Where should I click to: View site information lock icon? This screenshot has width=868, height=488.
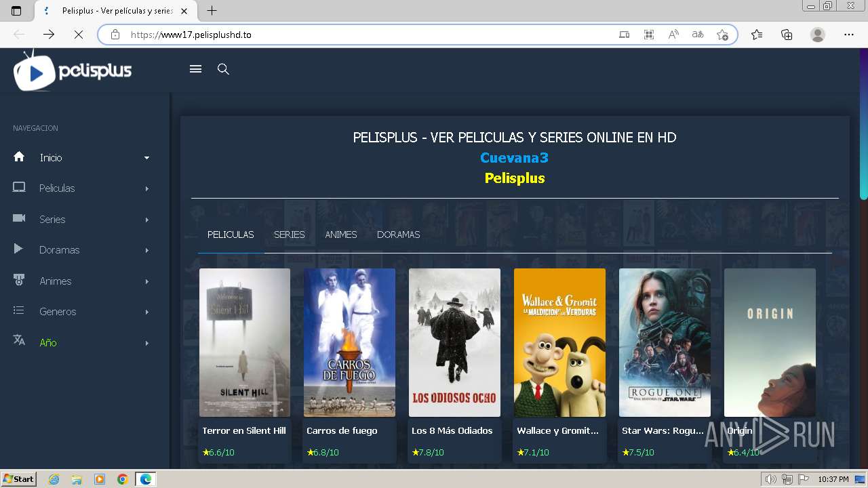click(115, 35)
